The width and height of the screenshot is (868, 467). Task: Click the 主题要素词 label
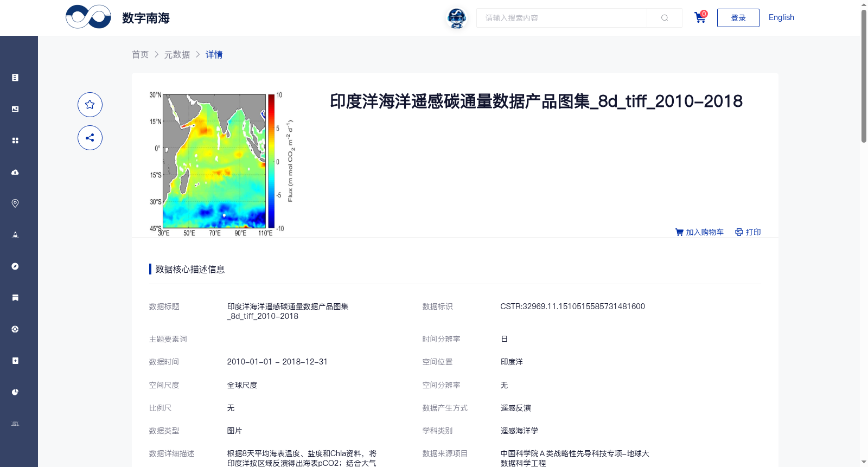(168, 339)
